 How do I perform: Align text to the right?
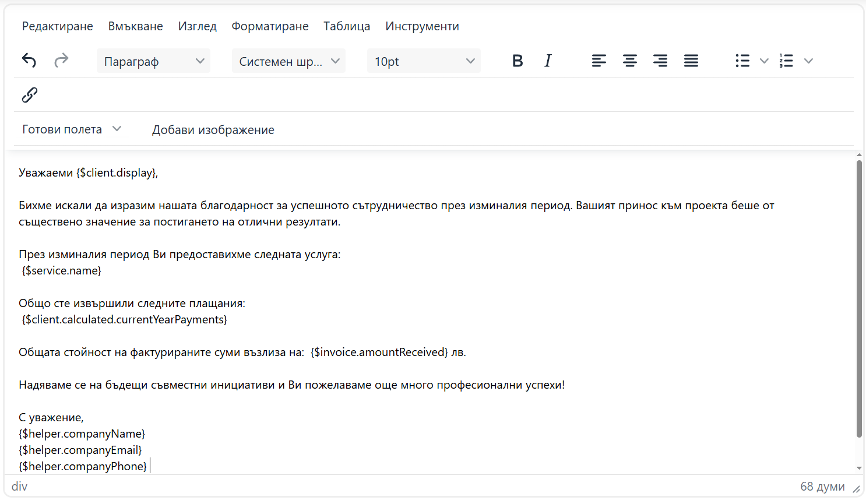click(660, 61)
